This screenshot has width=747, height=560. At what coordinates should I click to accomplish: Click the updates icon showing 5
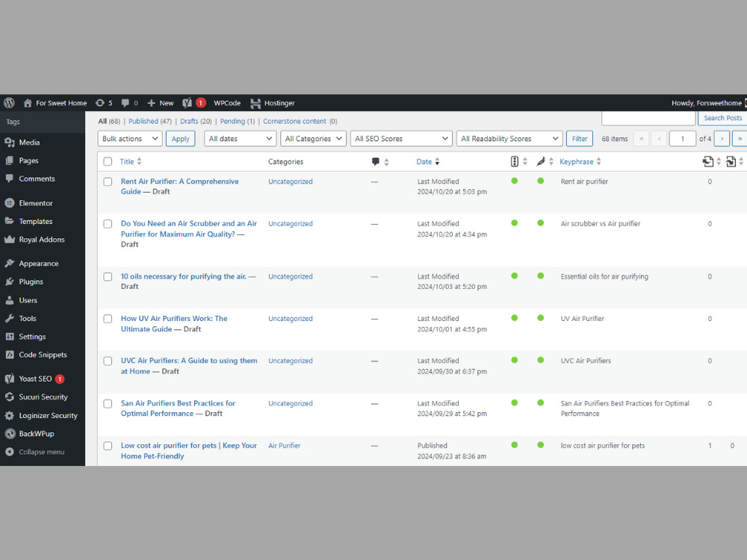click(x=99, y=103)
